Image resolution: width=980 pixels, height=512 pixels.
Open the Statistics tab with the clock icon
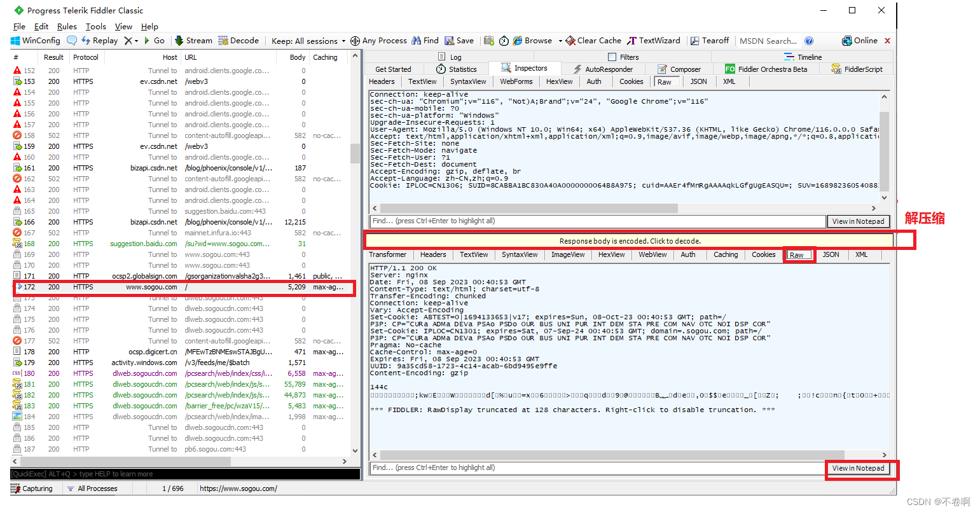(x=457, y=69)
